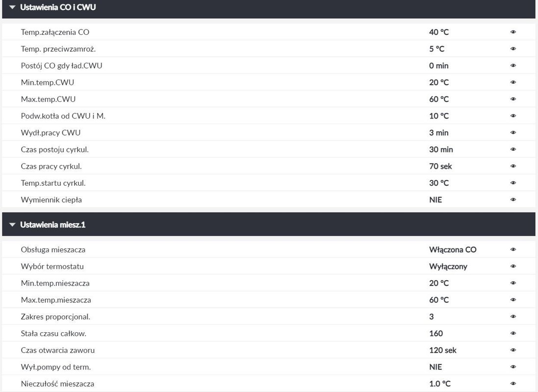
Task: Click eye icon for Obsługa mieszacza
Action: [513, 250]
